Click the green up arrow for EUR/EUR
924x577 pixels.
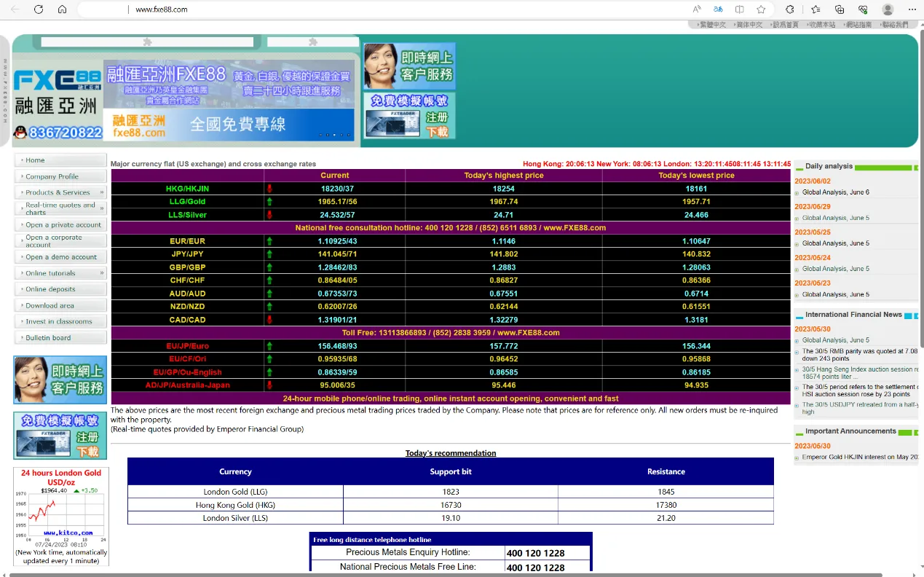point(269,241)
